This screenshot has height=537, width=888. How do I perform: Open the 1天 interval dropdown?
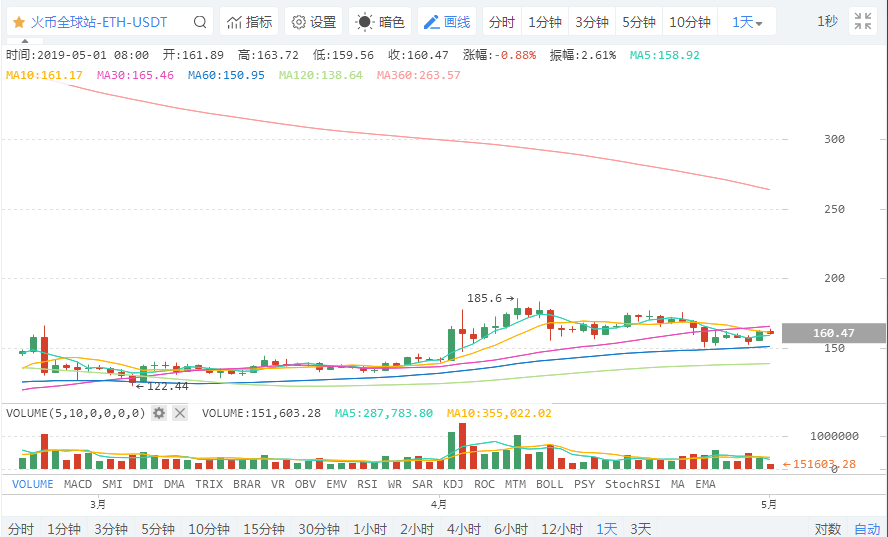coord(747,22)
